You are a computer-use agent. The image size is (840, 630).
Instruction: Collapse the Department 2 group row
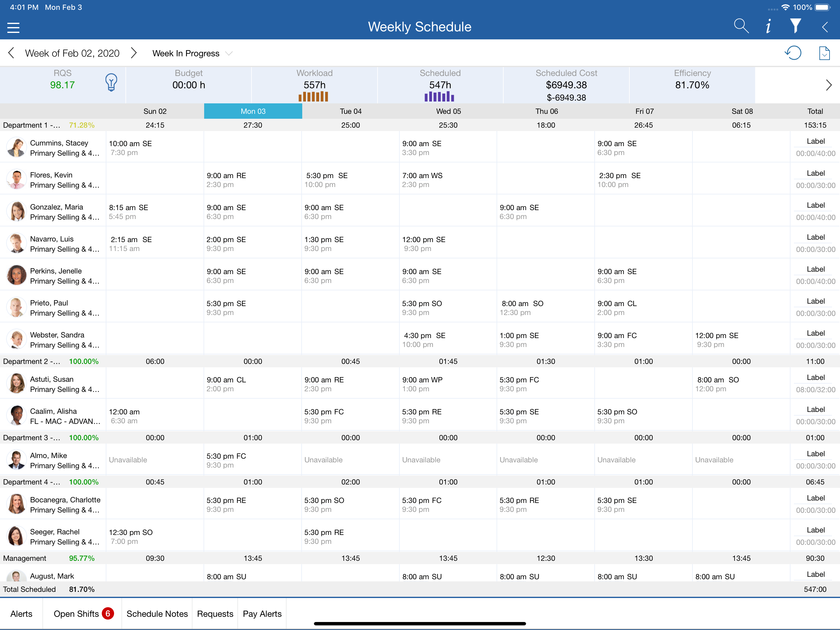click(x=420, y=361)
